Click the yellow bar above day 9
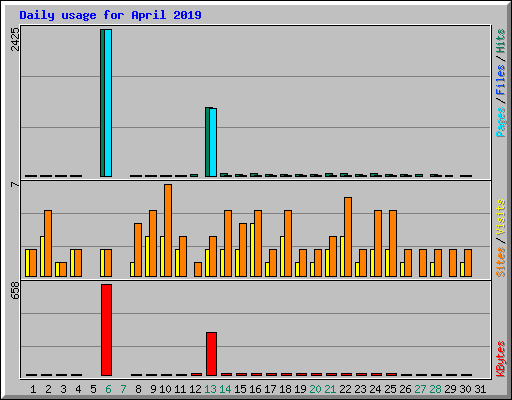512x400 pixels. click(147, 256)
